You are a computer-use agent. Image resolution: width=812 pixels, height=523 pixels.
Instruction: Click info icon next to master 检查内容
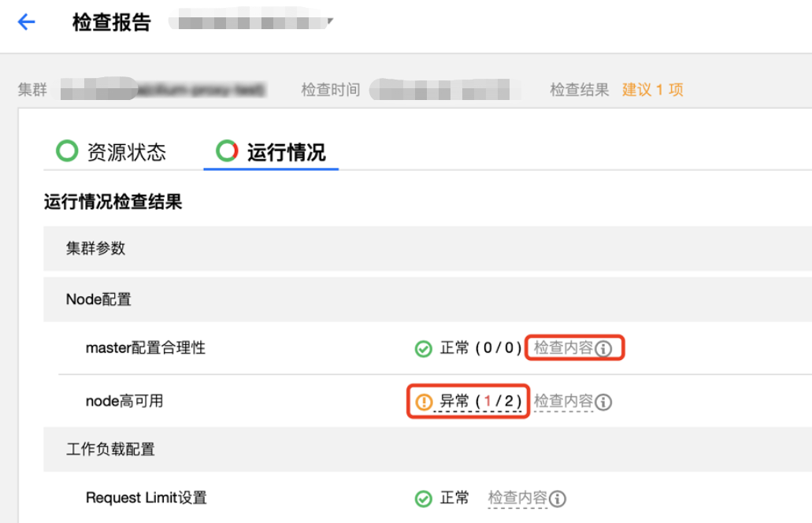click(603, 348)
